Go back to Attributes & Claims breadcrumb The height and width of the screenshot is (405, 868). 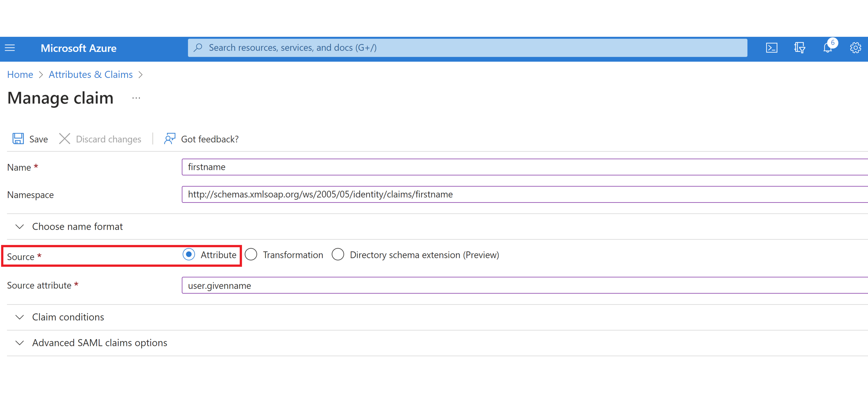click(x=90, y=74)
